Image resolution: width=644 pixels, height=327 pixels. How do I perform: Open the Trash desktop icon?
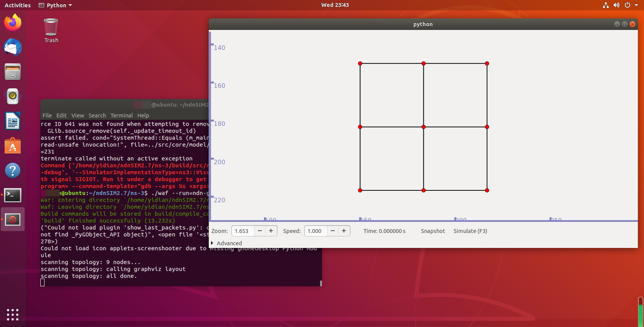click(x=51, y=31)
